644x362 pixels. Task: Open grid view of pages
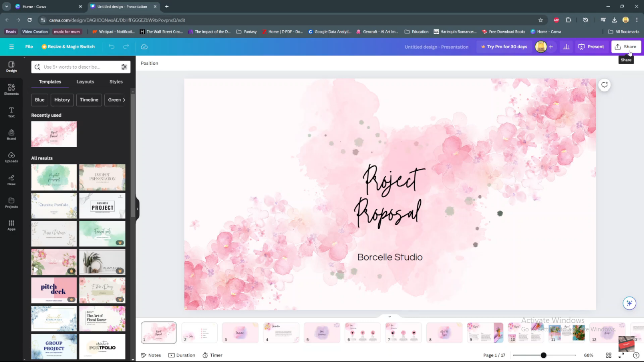click(x=609, y=355)
